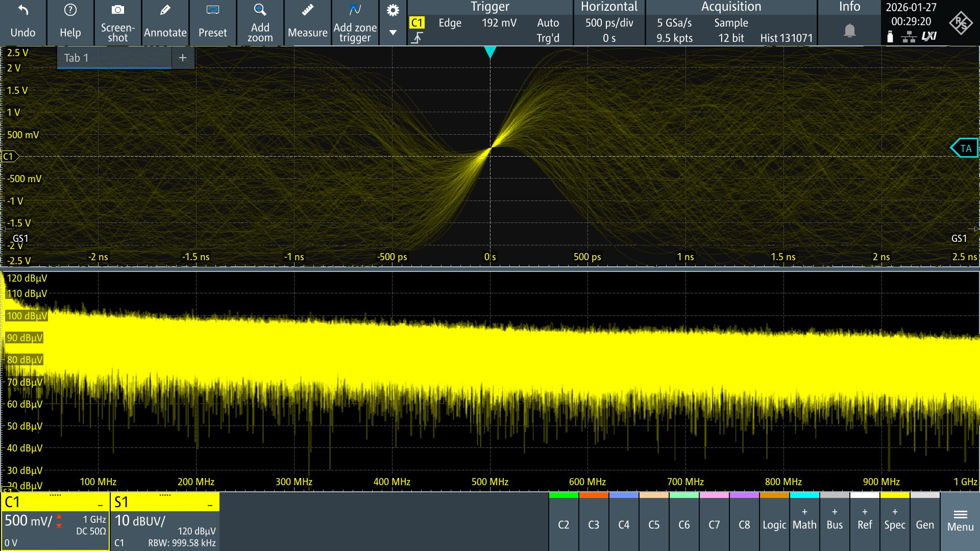The width and height of the screenshot is (980, 551).
Task: Select the Annotate pencil tool
Action: pyautogui.click(x=165, y=10)
